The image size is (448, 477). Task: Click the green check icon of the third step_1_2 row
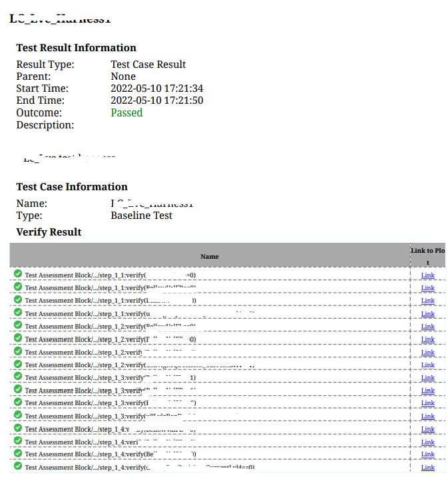point(18,351)
